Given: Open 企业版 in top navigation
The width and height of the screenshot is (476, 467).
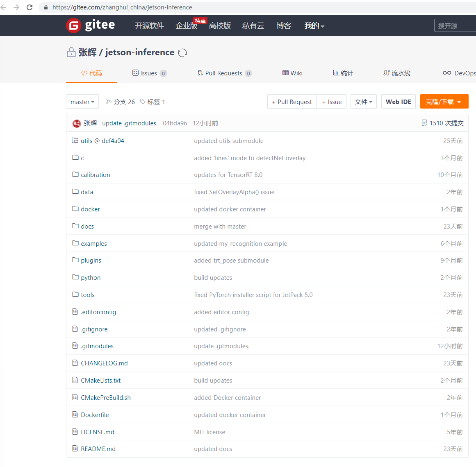Looking at the screenshot, I should pyautogui.click(x=187, y=26).
